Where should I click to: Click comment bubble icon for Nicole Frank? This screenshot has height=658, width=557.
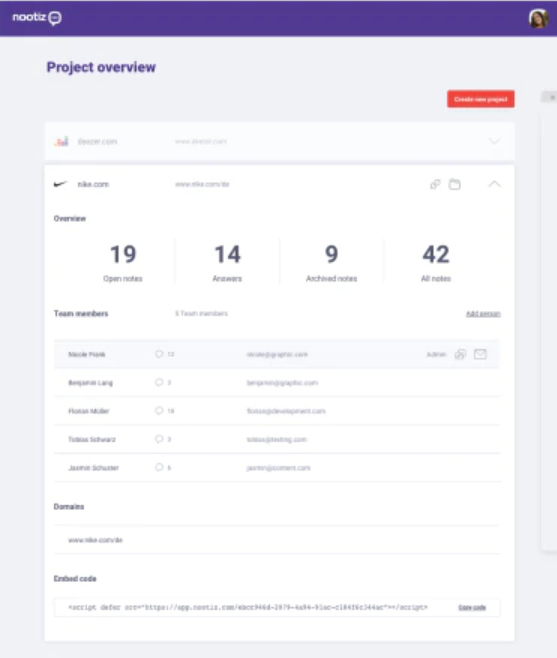[159, 354]
